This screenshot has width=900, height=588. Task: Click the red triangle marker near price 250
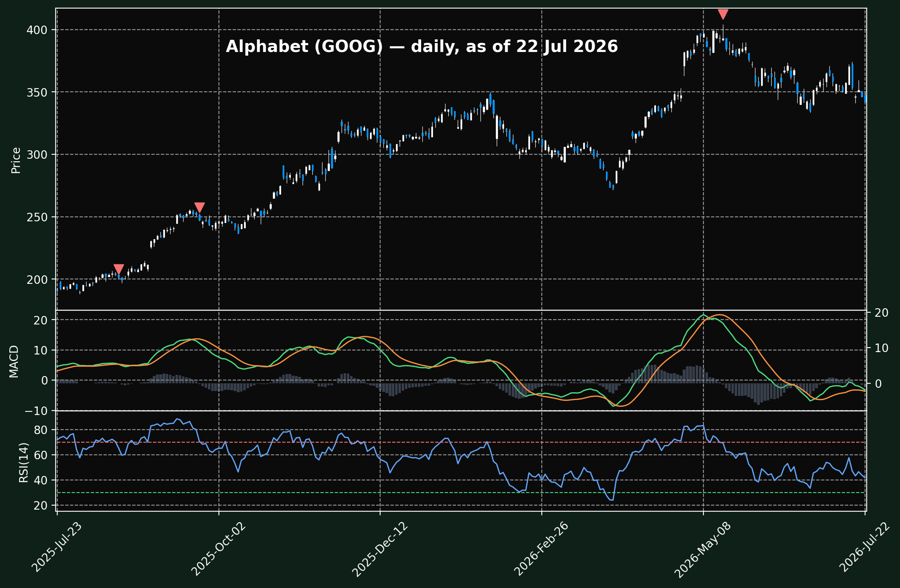[x=199, y=208]
